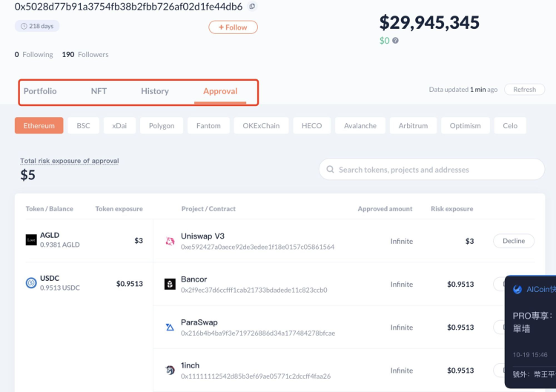Copy the wallet address icon
This screenshot has width=556, height=392.
253,7
